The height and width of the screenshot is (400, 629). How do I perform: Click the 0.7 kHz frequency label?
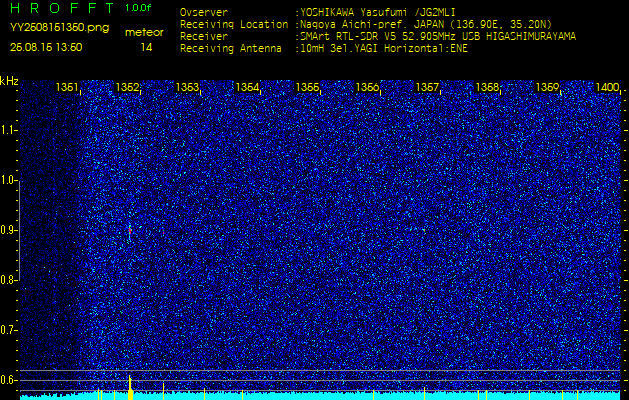(x=8, y=330)
